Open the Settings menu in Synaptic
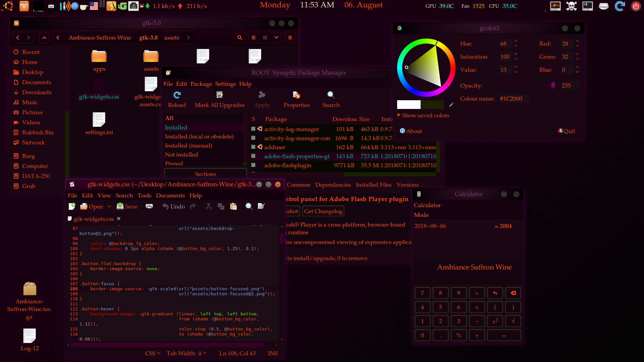This screenshot has width=644, height=362. click(x=225, y=84)
